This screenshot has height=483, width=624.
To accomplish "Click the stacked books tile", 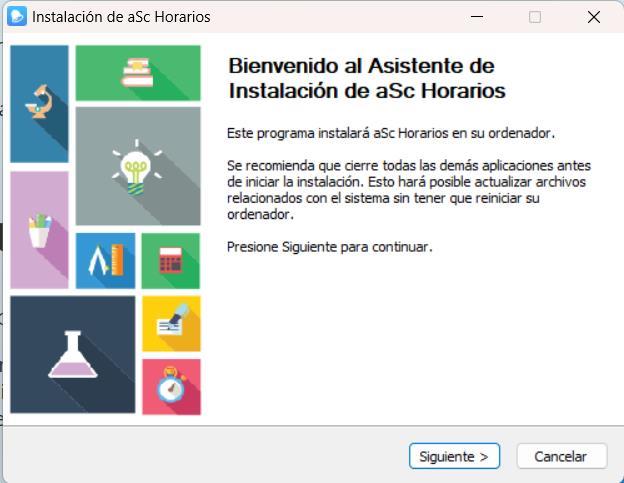I will 138,73.
